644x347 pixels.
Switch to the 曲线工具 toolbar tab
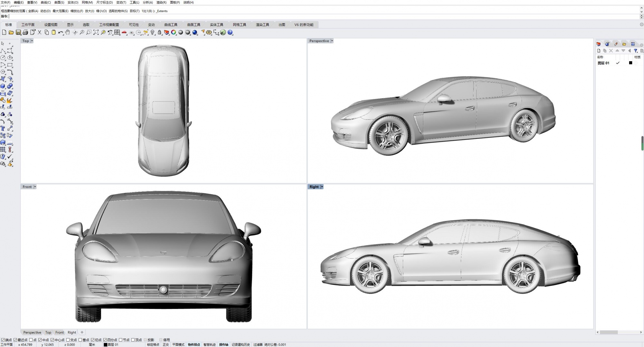[x=171, y=24]
